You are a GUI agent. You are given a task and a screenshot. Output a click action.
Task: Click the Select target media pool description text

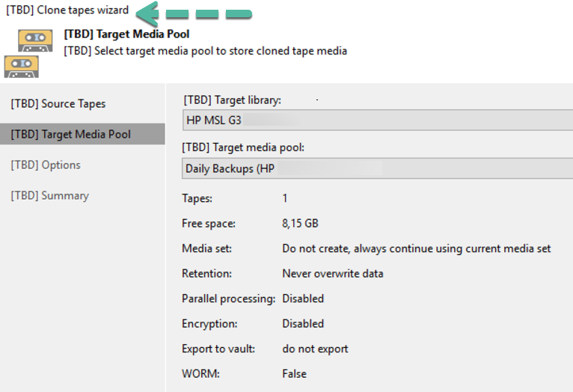(206, 51)
